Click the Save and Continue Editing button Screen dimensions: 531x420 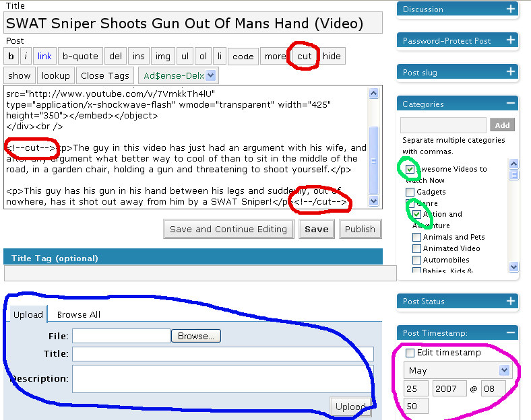228,229
